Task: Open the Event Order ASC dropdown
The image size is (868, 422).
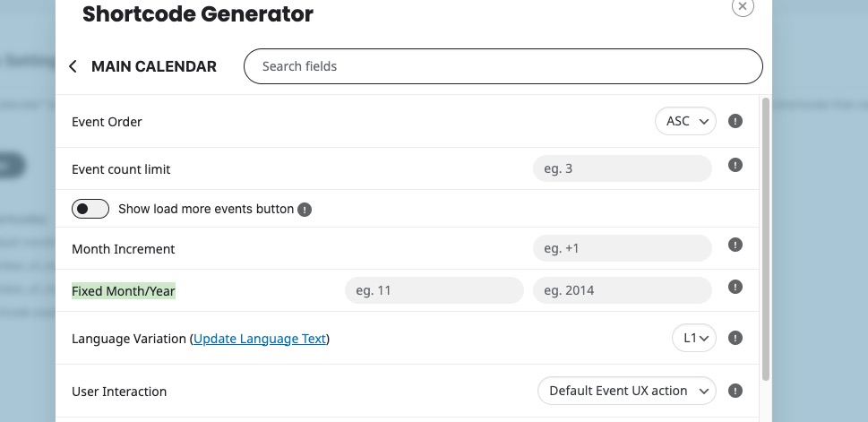Action: coord(685,121)
